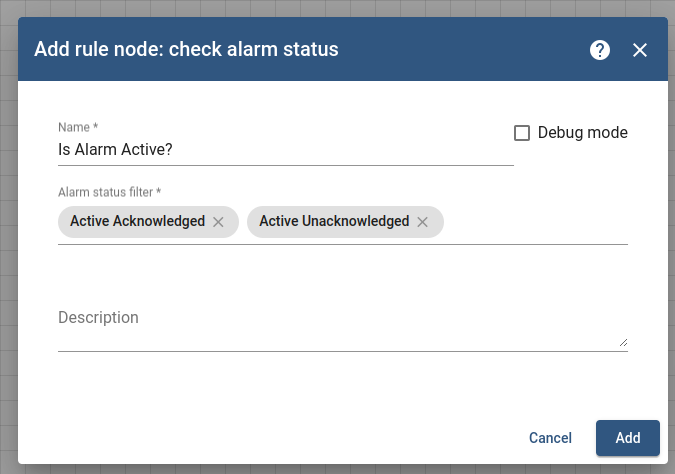
Task: Select the Active Acknowledged chip
Action: (x=137, y=221)
